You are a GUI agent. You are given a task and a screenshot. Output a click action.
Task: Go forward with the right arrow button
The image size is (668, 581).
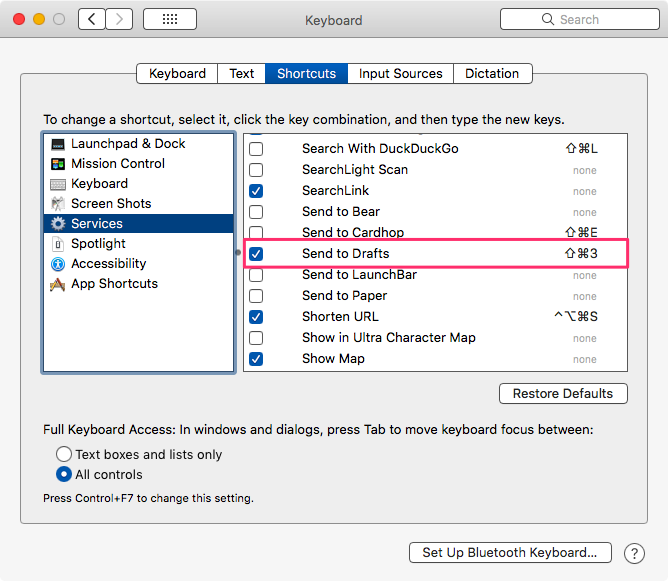(119, 19)
